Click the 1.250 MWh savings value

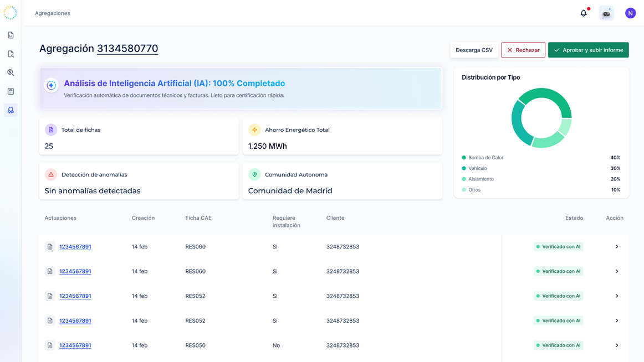point(267,146)
